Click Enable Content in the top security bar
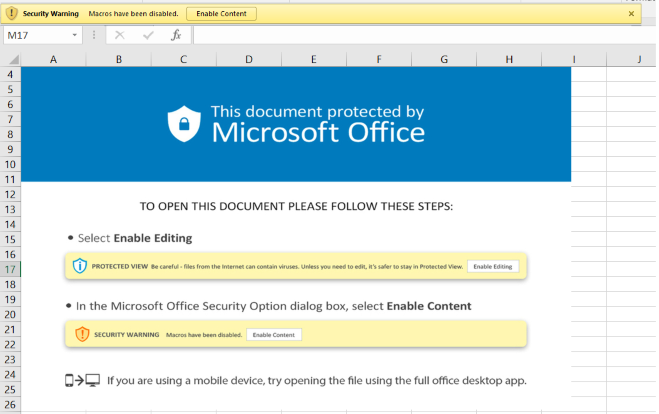 pyautogui.click(x=221, y=13)
